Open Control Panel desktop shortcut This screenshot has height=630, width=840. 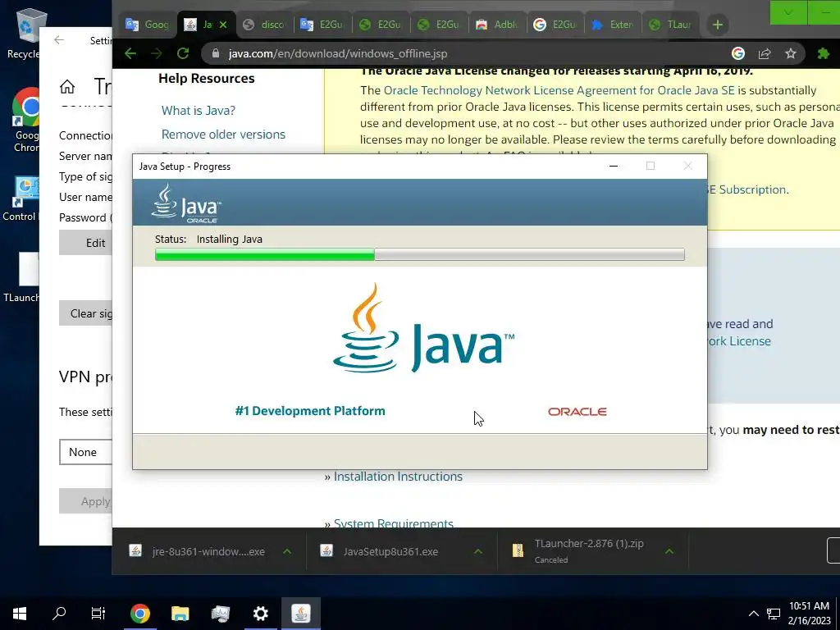click(21, 199)
